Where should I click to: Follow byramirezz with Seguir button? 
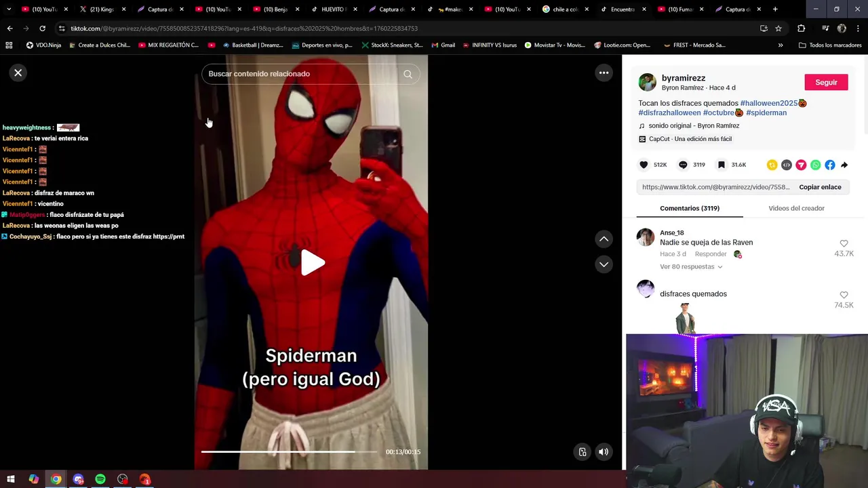(x=826, y=82)
